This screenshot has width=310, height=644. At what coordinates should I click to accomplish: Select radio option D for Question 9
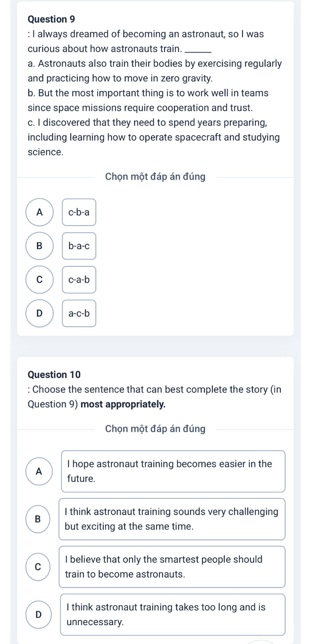(x=40, y=313)
